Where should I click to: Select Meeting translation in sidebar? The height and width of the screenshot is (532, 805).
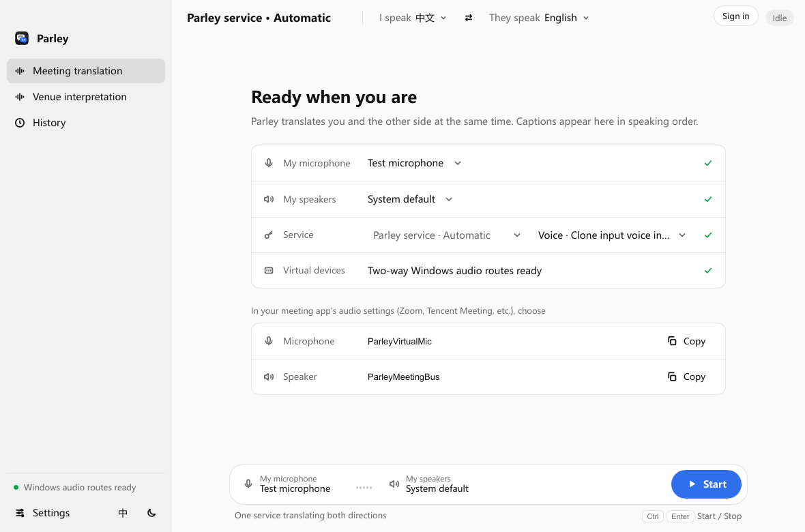coord(86,71)
